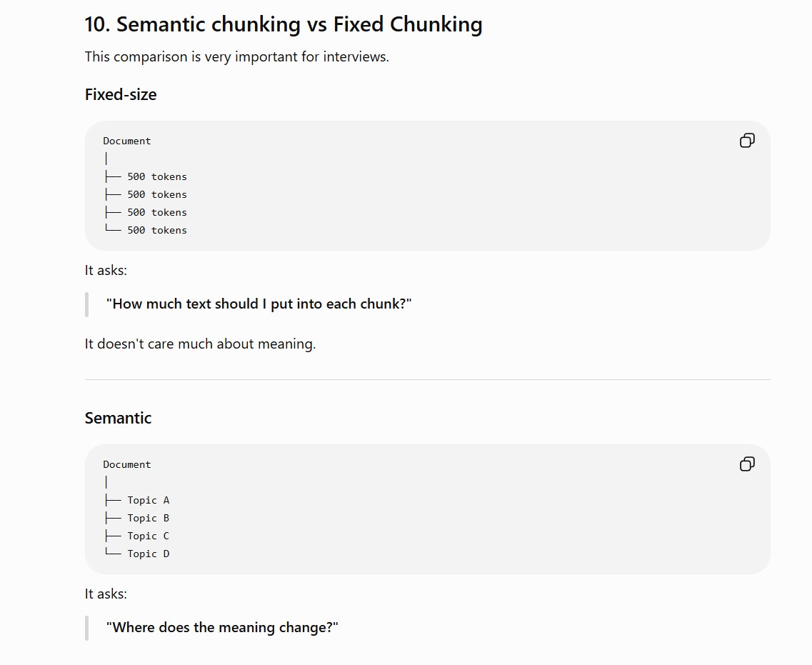Viewport: 812px width, 665px height.
Task: Select the 'Semantic' subheading
Action: (118, 418)
